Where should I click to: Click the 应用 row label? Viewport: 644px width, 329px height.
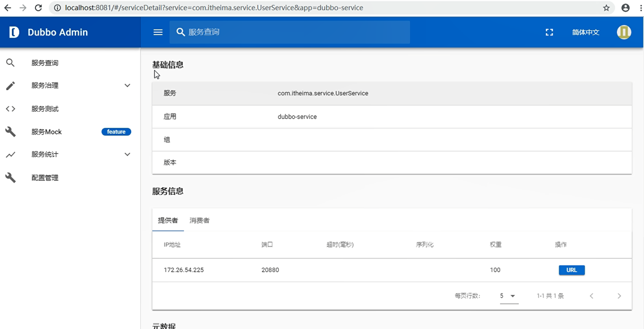170,117
